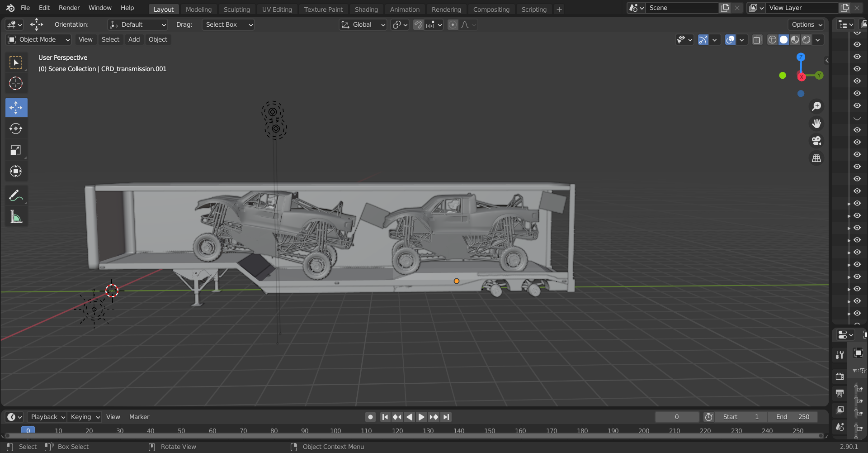
Task: Toggle X-ray display mode
Action: 757,40
